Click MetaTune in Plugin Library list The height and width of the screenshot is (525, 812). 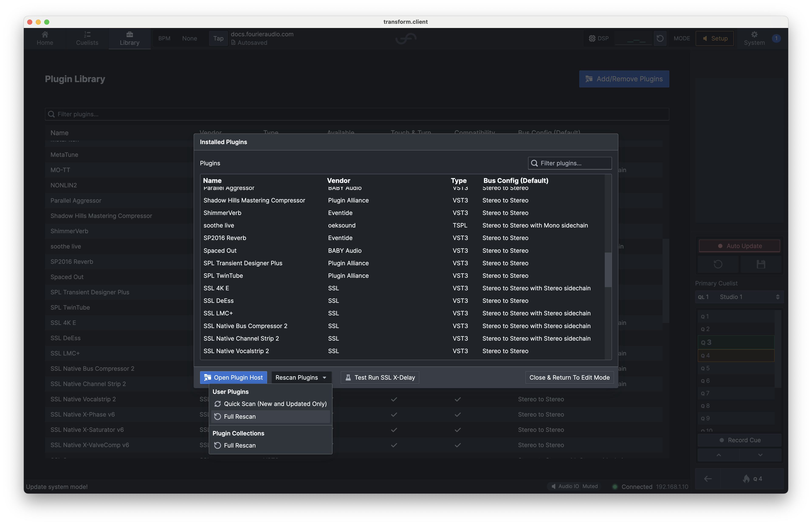click(64, 155)
